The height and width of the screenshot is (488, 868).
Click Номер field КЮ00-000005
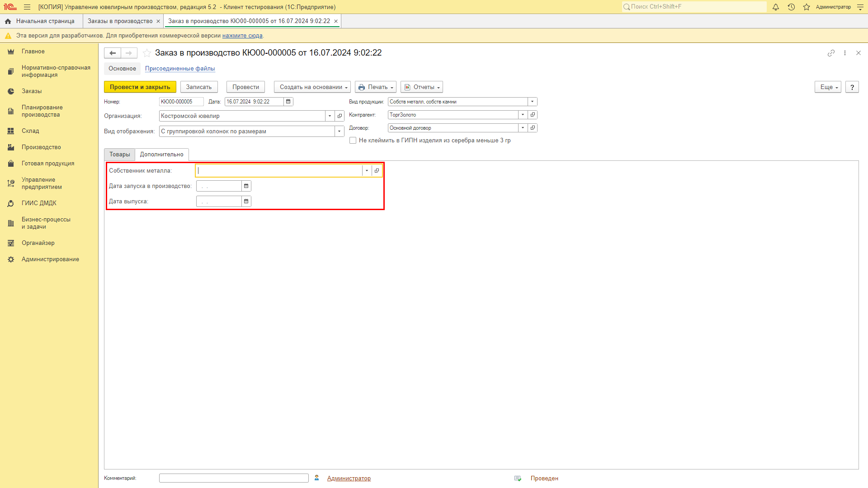(181, 102)
